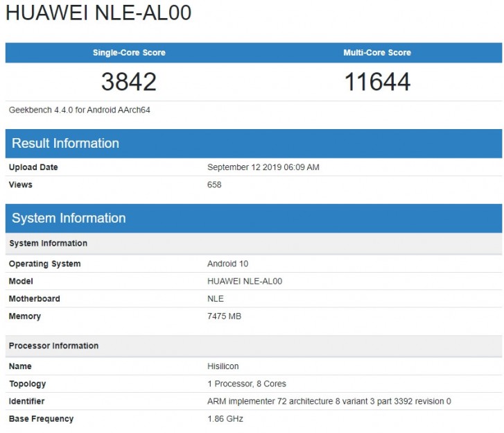The image size is (504, 433).
Task: Click the HUAWEI NLE-AL00 page title
Action: [x=98, y=14]
